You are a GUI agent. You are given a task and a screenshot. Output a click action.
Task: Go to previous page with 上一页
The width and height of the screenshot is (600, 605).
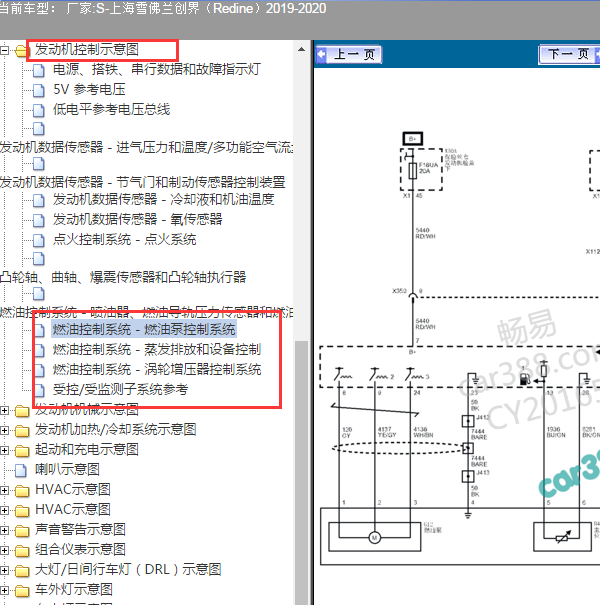tap(349, 54)
